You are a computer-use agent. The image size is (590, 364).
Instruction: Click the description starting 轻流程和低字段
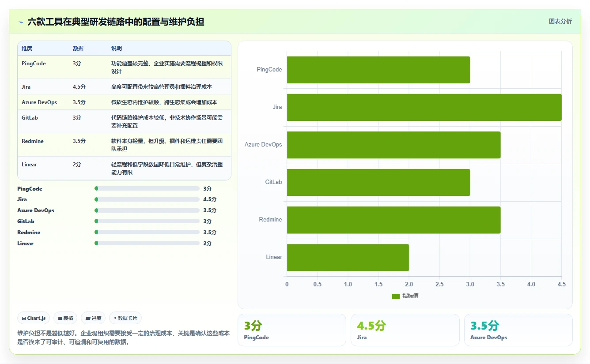[x=167, y=169]
